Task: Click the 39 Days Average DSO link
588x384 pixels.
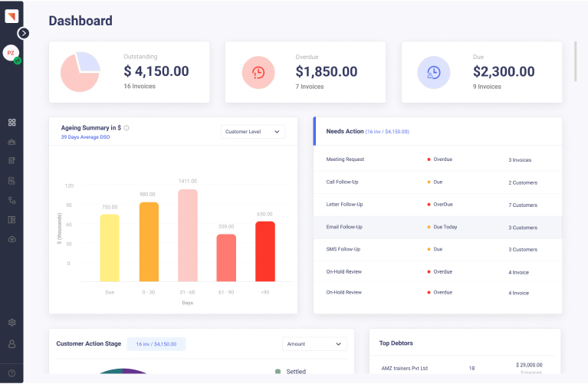Action: pyautogui.click(x=86, y=137)
